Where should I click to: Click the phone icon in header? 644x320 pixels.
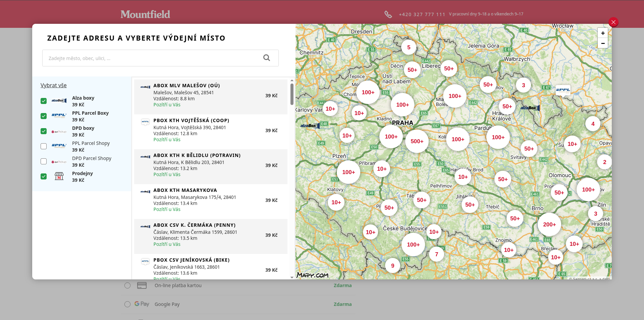[388, 14]
